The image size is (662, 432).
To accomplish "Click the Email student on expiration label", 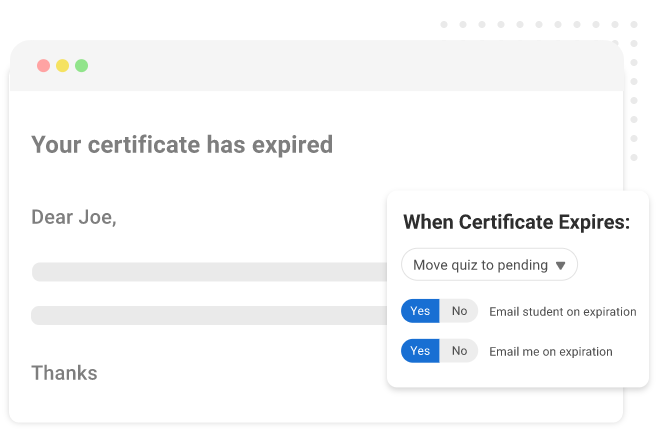I will pyautogui.click(x=562, y=312).
